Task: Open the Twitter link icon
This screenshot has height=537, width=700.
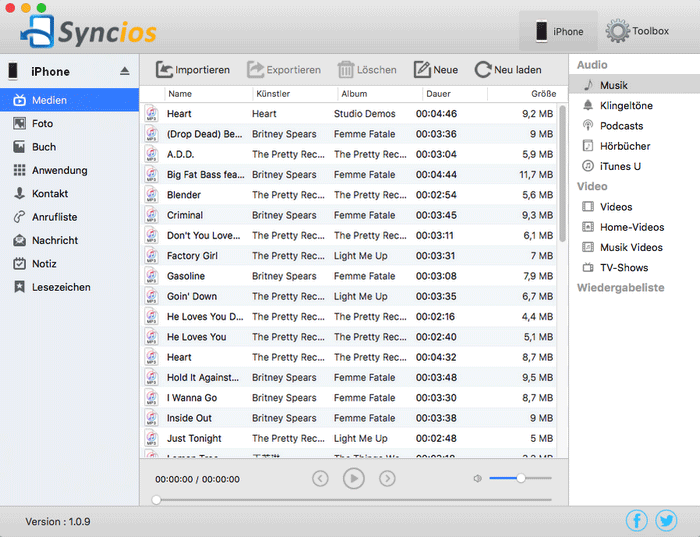Action: (666, 520)
